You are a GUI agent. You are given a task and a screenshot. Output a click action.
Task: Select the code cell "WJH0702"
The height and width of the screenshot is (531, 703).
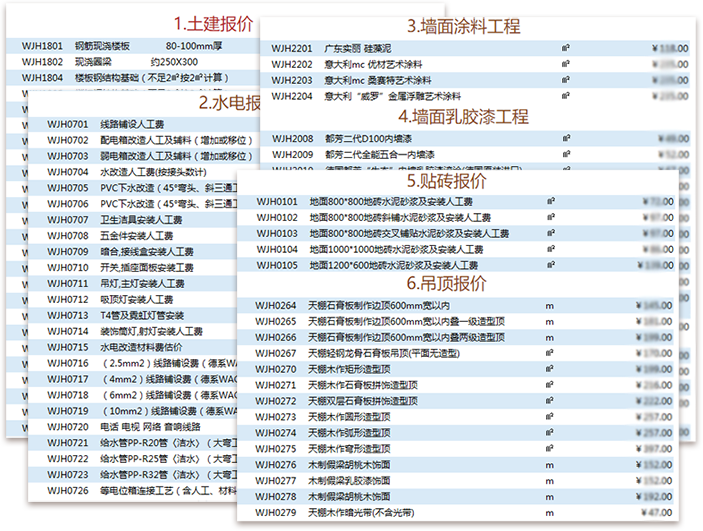68,140
